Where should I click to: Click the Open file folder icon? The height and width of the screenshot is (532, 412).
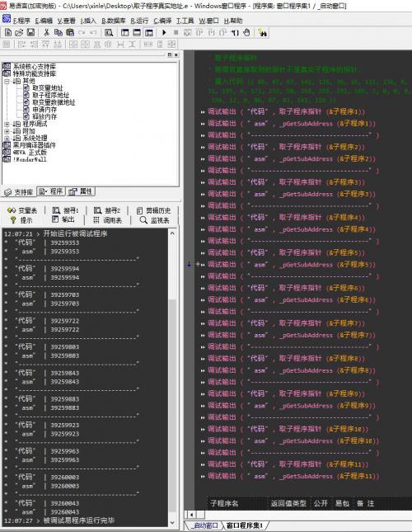(19, 32)
